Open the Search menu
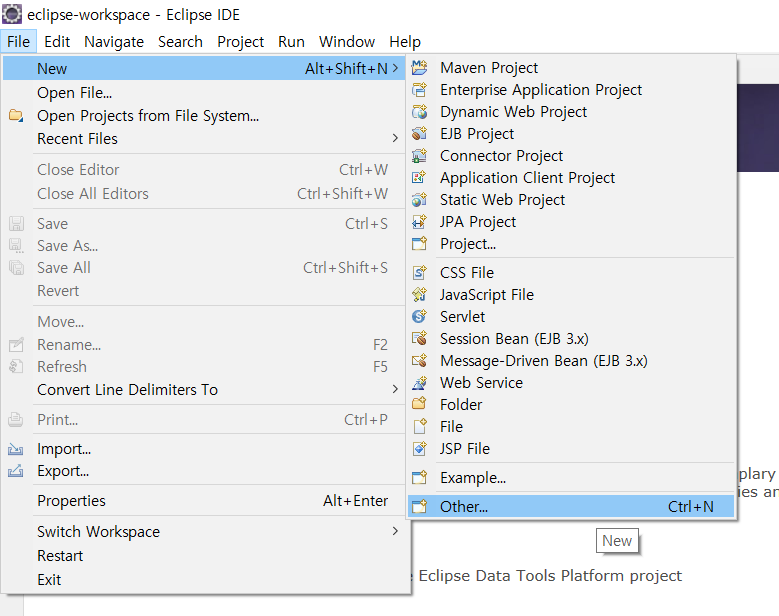This screenshot has width=779, height=616. (x=180, y=42)
